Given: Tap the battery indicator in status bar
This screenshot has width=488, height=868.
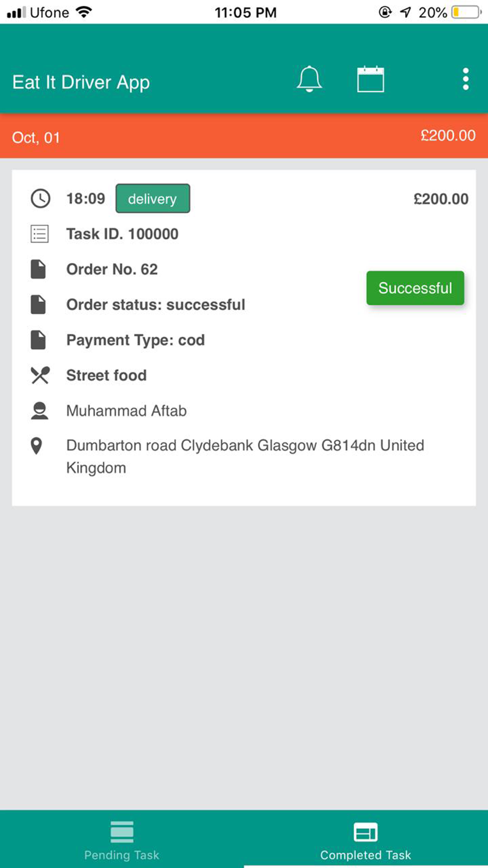Looking at the screenshot, I should coord(467,12).
